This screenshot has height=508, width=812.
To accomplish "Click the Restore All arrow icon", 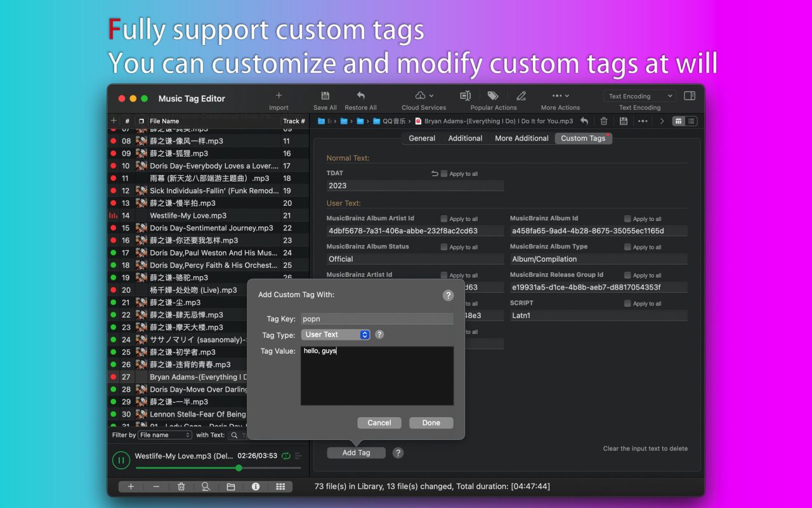I will 360,96.
